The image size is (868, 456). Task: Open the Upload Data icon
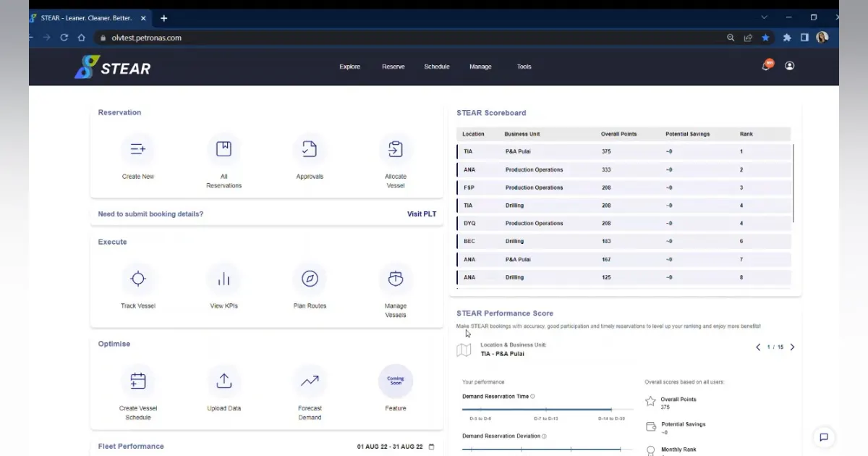[224, 381]
